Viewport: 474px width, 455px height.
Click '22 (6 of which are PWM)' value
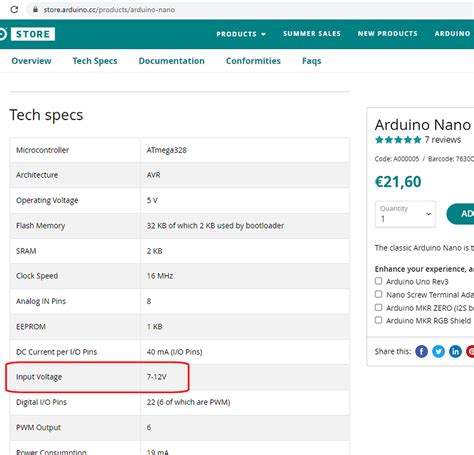(188, 402)
